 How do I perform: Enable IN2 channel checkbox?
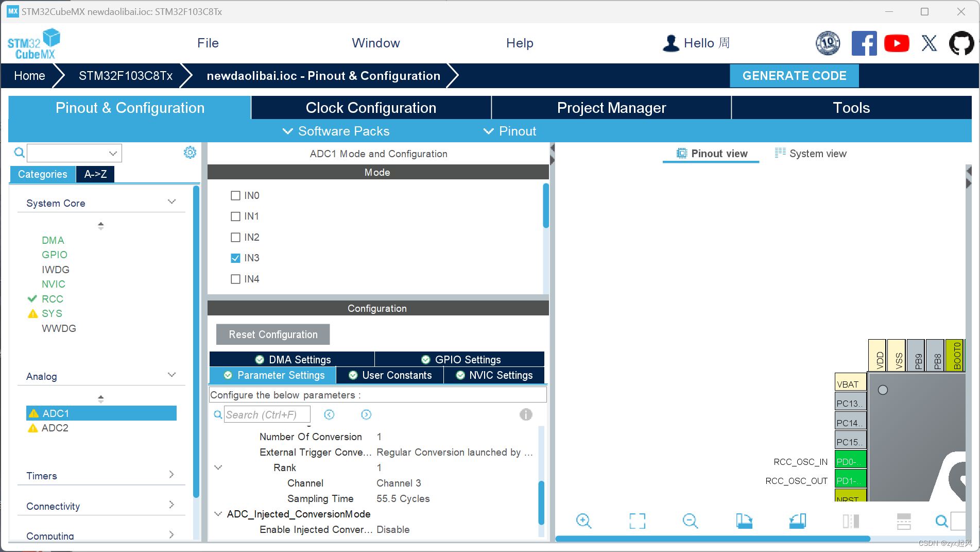point(235,238)
